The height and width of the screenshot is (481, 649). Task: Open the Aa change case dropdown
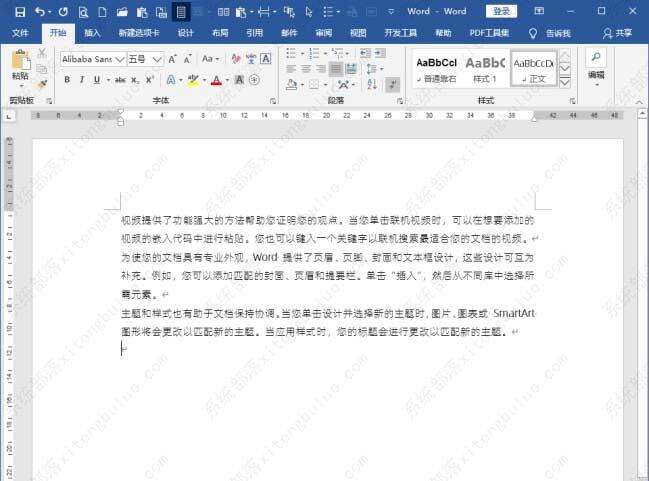[210, 59]
